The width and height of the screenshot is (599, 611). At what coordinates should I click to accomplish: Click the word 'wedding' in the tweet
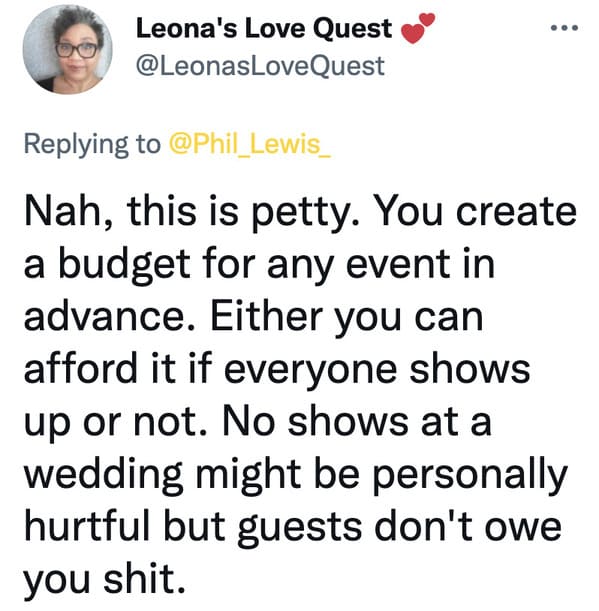click(104, 476)
